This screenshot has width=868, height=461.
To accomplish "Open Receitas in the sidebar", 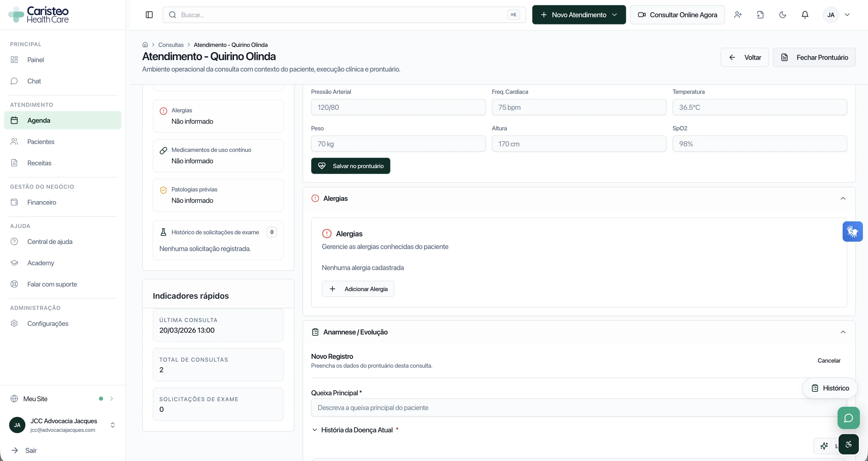I will tap(63, 163).
